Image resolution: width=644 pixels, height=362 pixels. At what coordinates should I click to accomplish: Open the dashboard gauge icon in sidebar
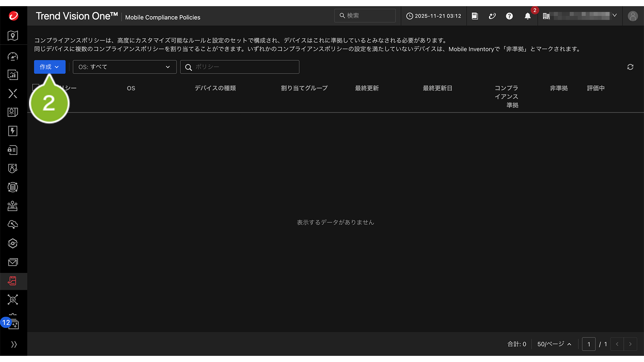pyautogui.click(x=13, y=56)
